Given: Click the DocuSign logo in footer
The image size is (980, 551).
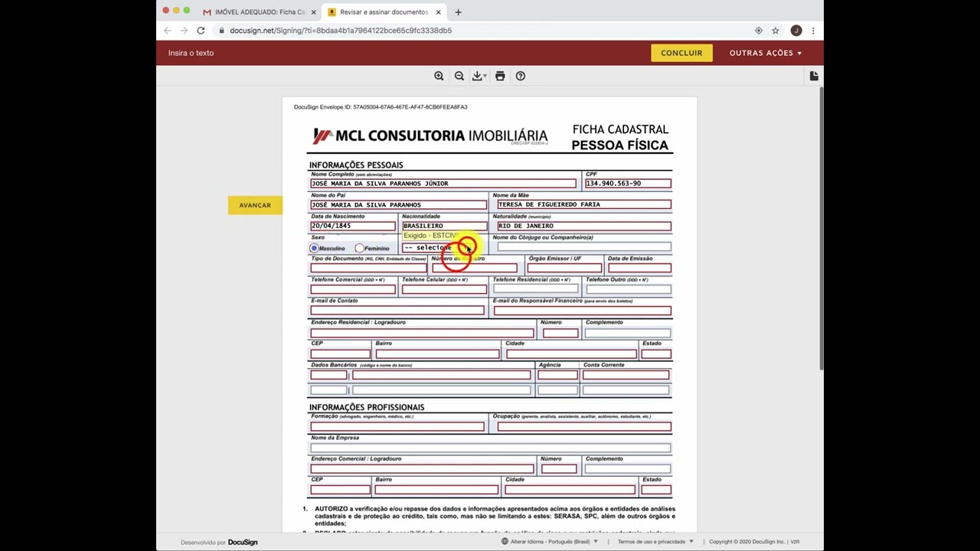Looking at the screenshot, I should [243, 543].
